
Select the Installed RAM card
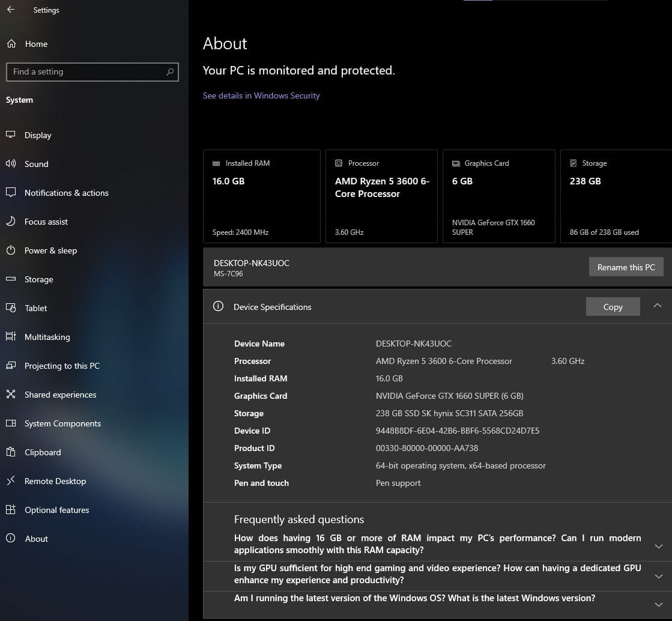pos(261,196)
